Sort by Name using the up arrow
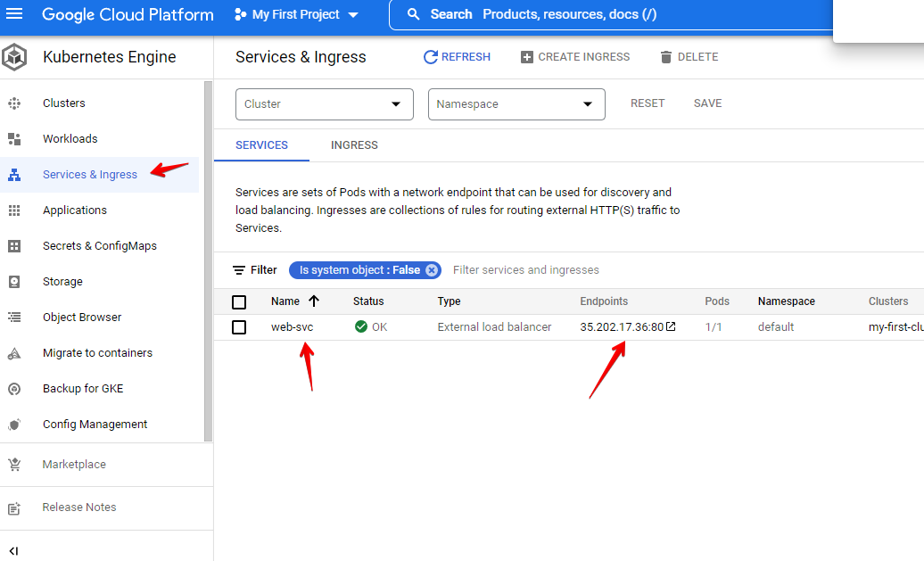 point(314,301)
